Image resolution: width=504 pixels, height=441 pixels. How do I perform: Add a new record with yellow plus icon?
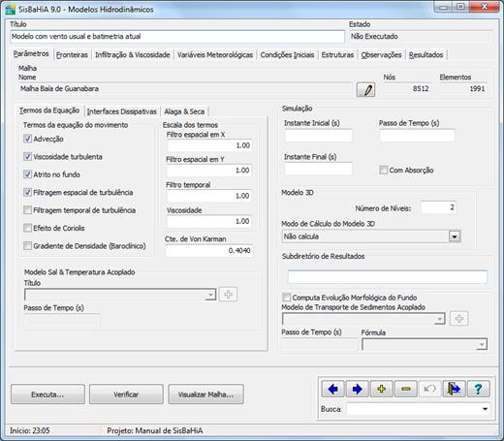click(382, 389)
